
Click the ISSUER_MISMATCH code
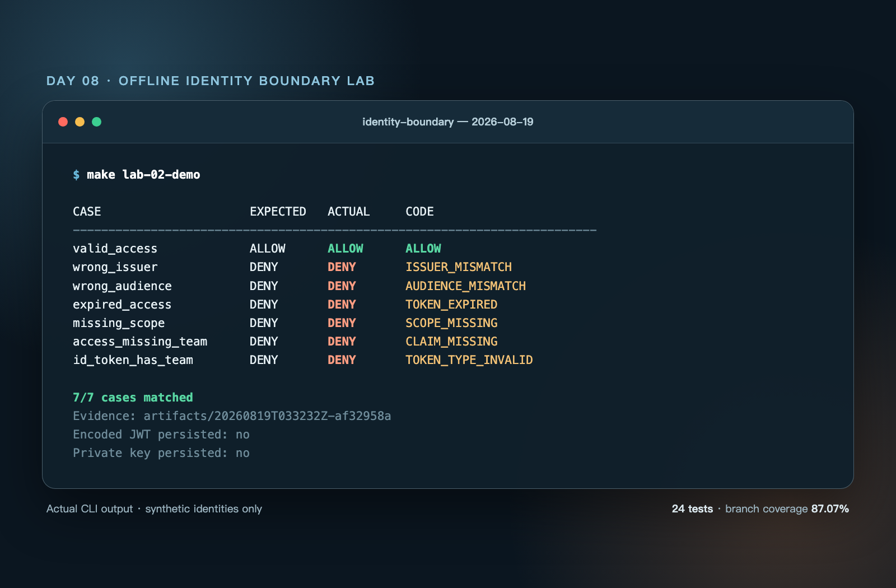tap(459, 267)
